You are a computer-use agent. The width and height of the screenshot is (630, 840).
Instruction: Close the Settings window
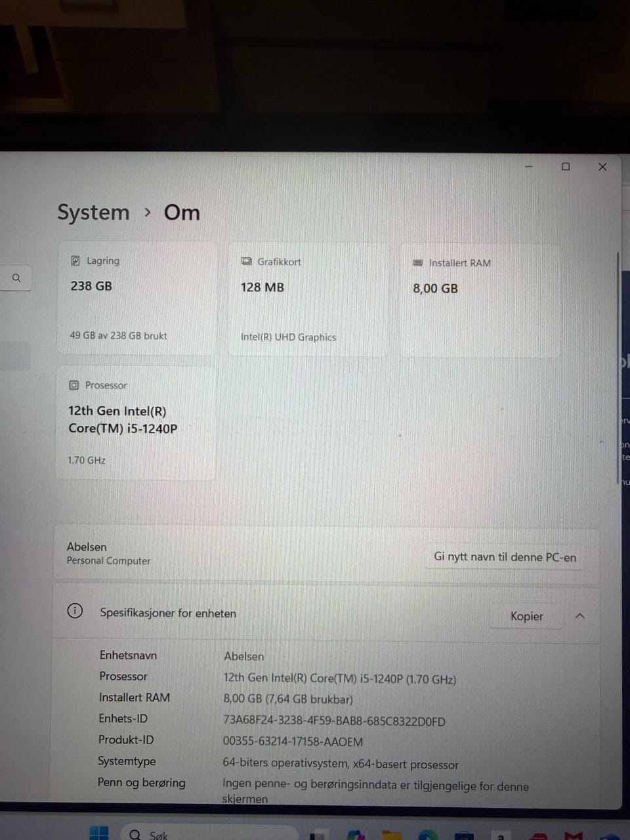coord(602,167)
